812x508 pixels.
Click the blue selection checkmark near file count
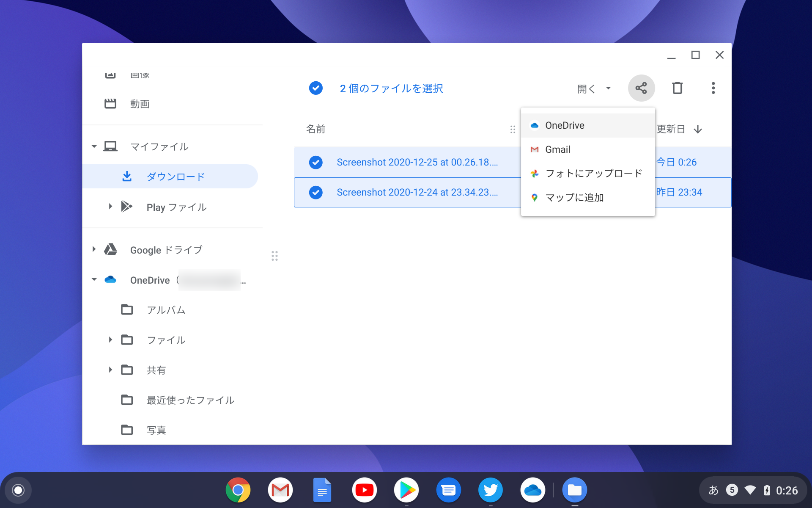[315, 88]
